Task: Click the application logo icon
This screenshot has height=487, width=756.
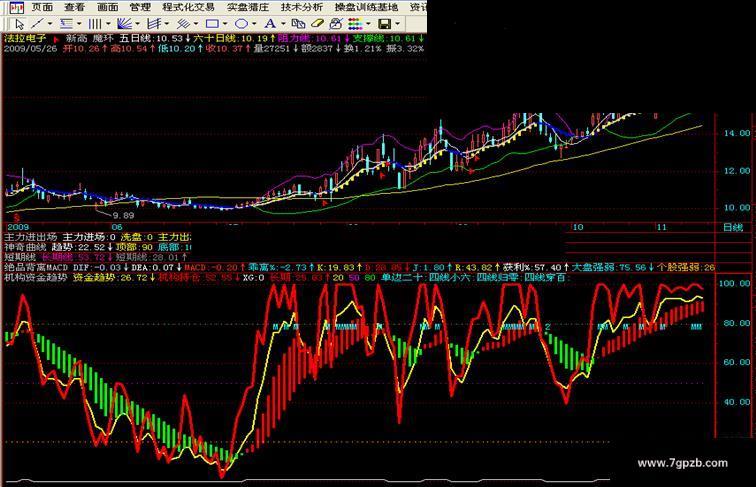Action: pos(17,7)
